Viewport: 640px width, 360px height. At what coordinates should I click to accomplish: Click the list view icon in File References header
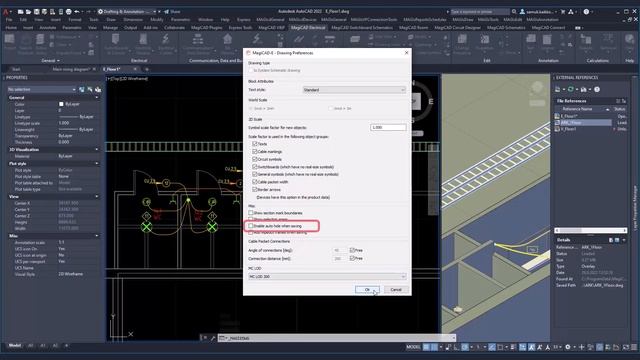pos(618,101)
